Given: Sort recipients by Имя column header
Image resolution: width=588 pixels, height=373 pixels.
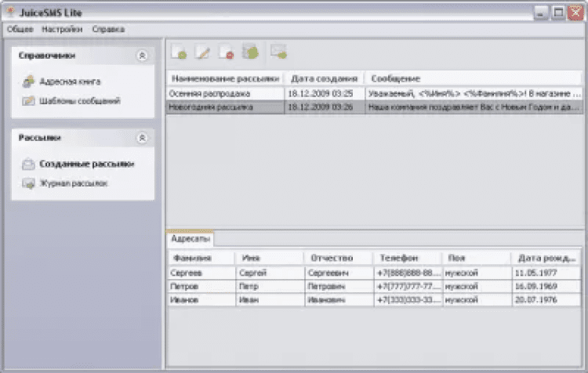Looking at the screenshot, I should pos(270,258).
